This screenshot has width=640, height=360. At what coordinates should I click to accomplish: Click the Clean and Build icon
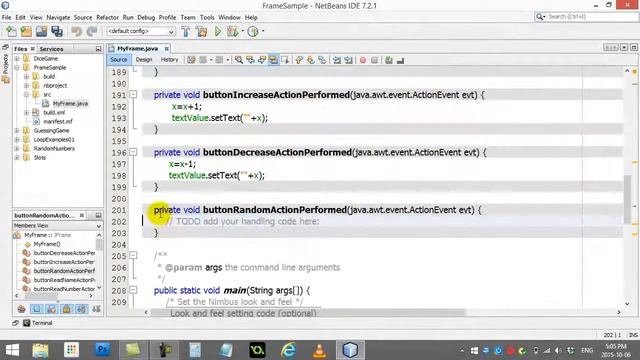(x=201, y=31)
